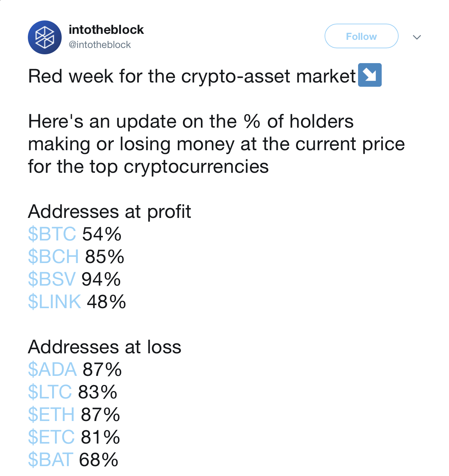
Task: Click the 'Red week for the crypto-asset market' text
Action: [x=192, y=76]
